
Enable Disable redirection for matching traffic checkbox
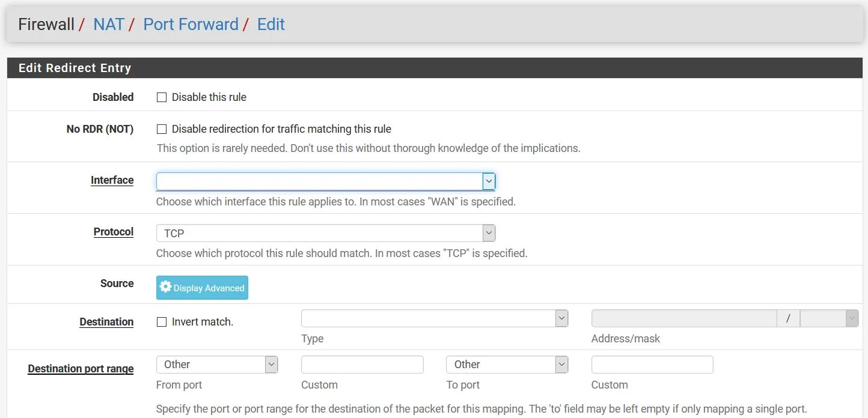(x=162, y=129)
